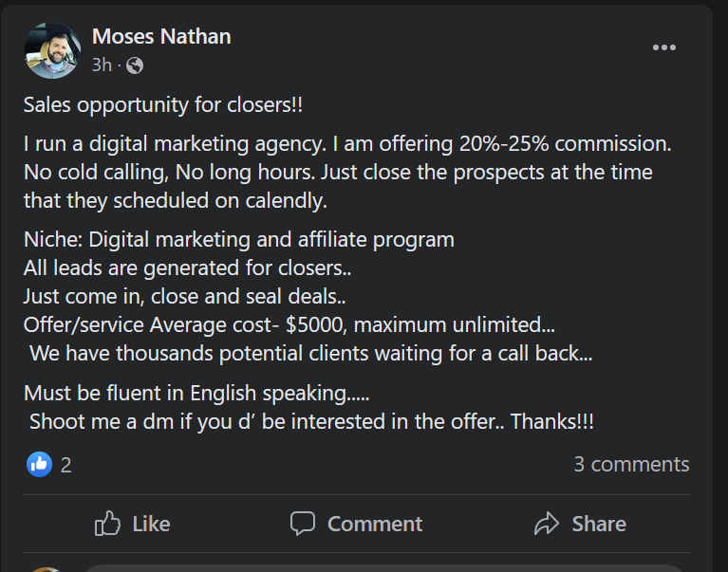728x572 pixels.
Task: Open the three-dot post options menu
Action: [x=663, y=47]
